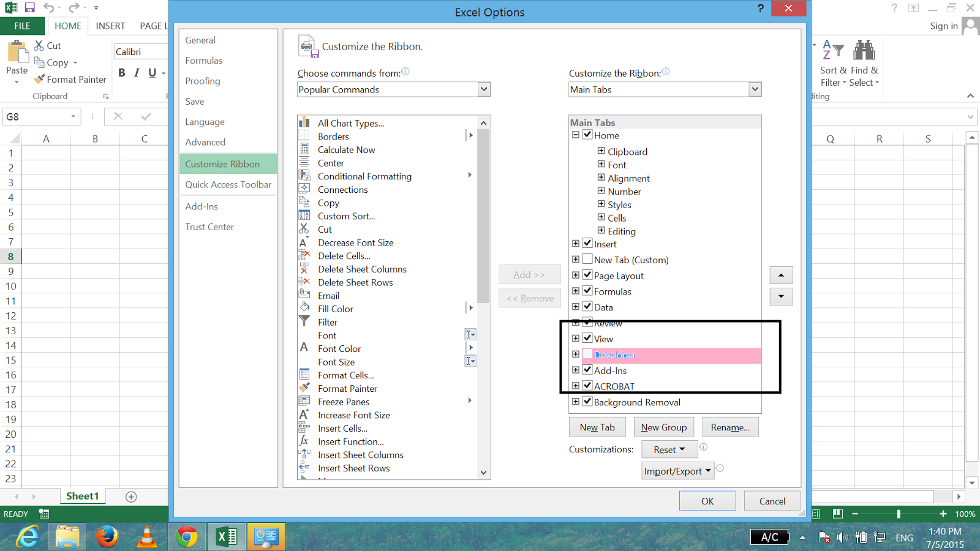Select the Conditional Formatting command icon
Screen dimensions: 980x551
pos(304,176)
